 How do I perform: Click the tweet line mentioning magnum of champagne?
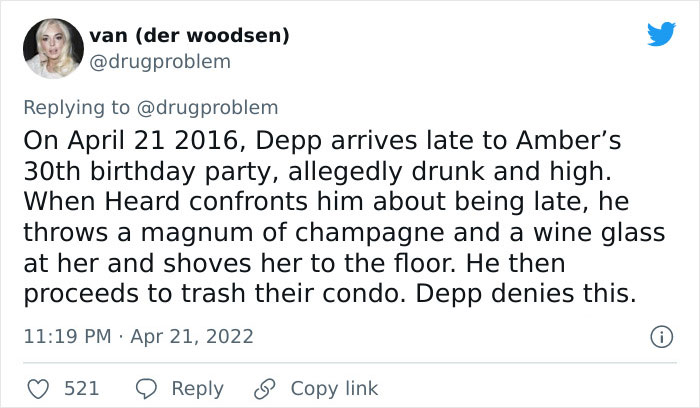(x=344, y=233)
